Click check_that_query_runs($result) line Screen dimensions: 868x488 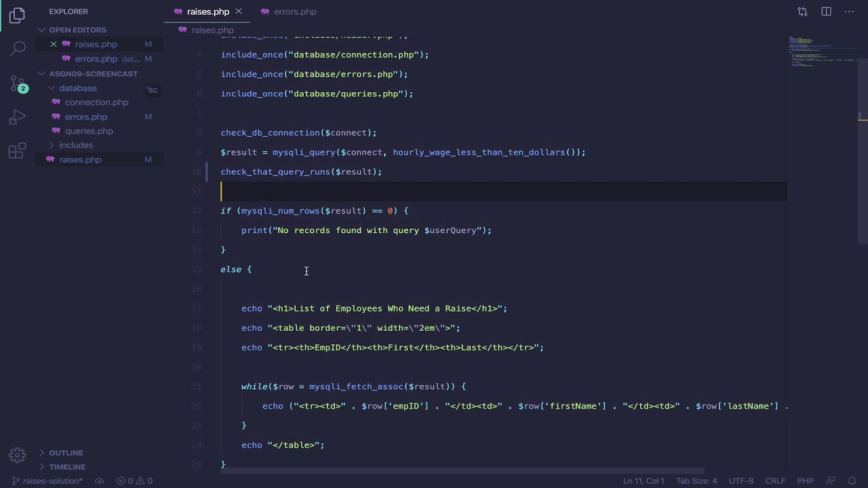tap(301, 172)
